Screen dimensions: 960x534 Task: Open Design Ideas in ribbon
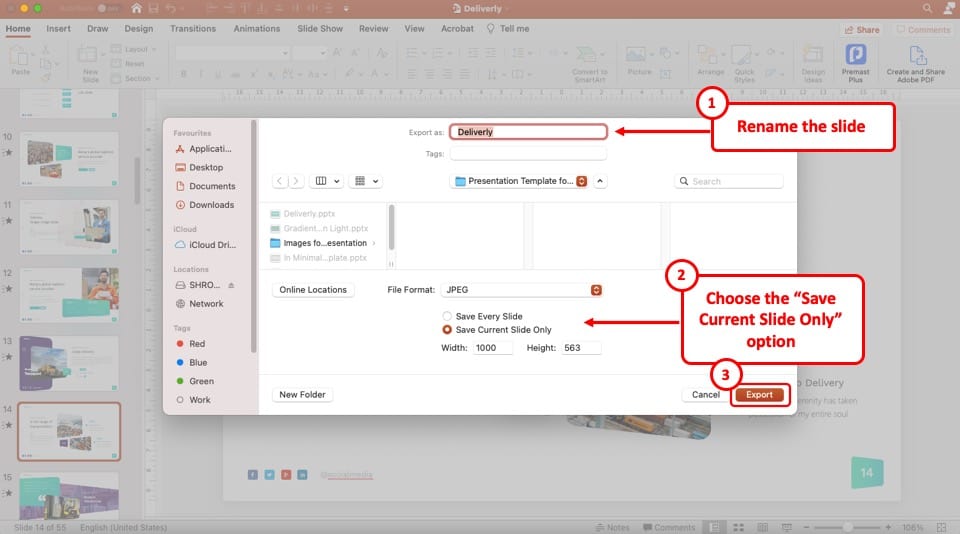[813, 63]
